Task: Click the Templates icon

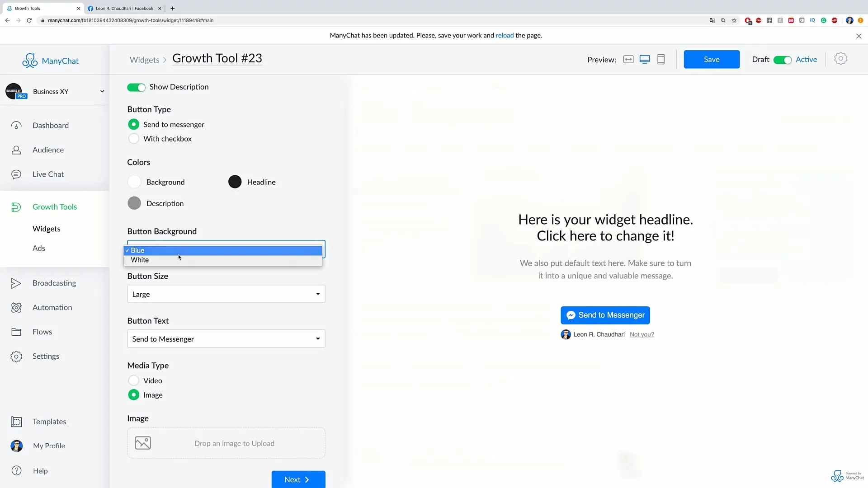Action: pyautogui.click(x=16, y=422)
